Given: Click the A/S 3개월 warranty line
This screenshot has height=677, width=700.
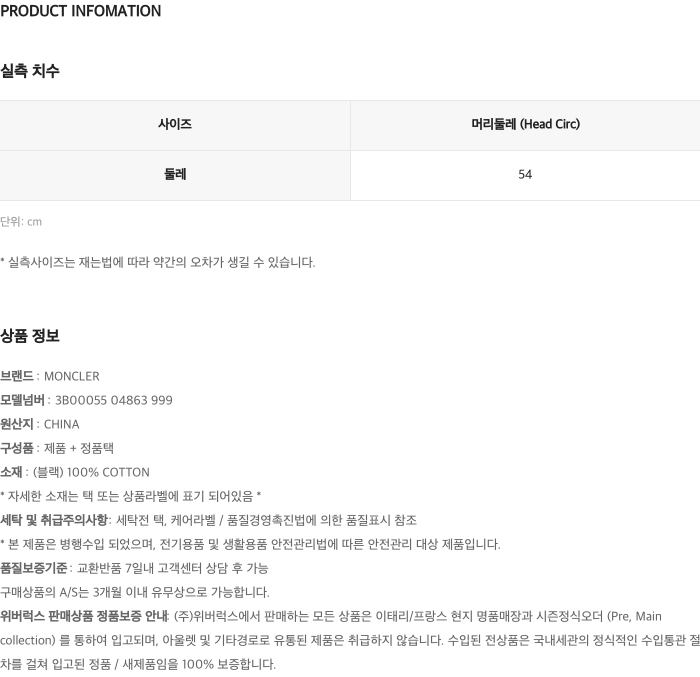Looking at the screenshot, I should 135,593.
